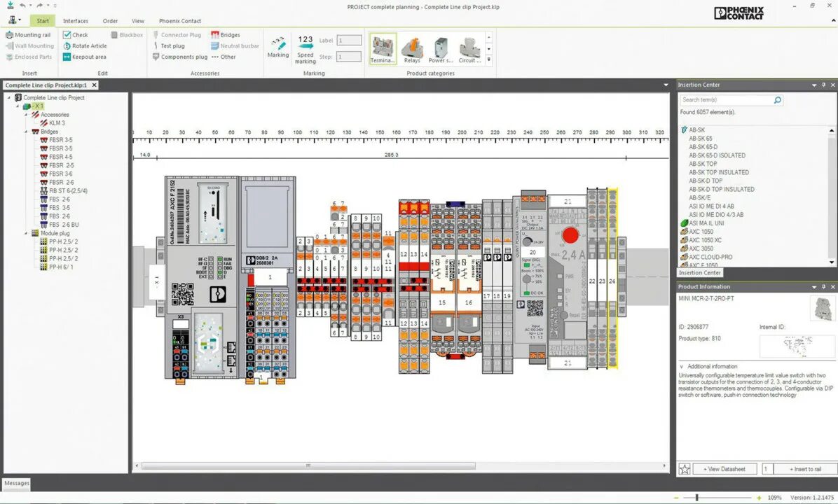Image resolution: width=838 pixels, height=504 pixels.
Task: Insert a Test plug accessory
Action: 168,46
